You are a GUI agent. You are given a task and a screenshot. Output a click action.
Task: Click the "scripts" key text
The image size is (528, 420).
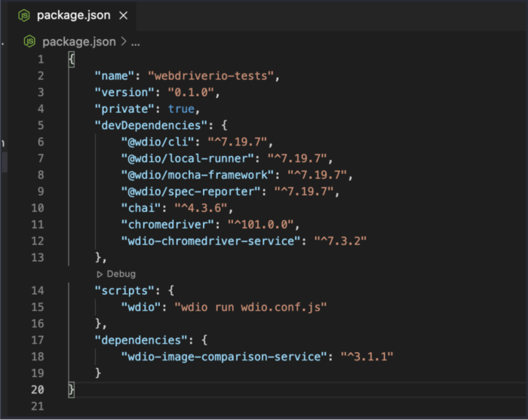coord(122,290)
